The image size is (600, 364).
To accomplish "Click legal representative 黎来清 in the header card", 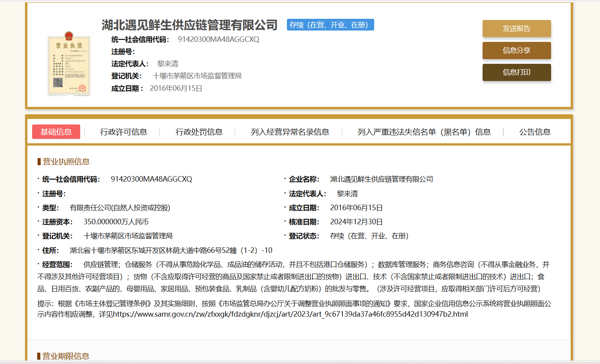I will point(168,64).
